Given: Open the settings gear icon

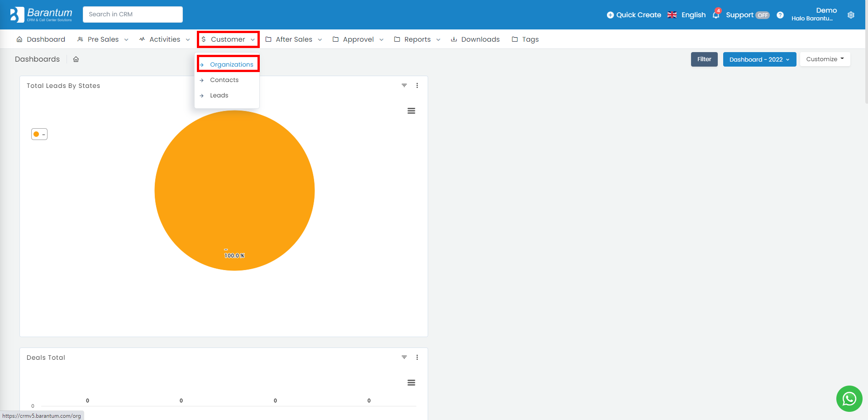Looking at the screenshot, I should click(x=851, y=15).
